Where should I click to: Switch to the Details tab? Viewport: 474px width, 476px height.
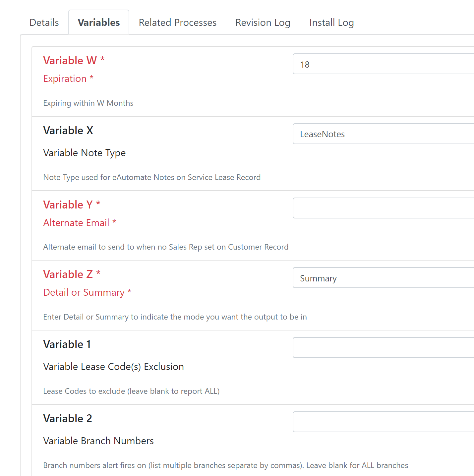click(44, 23)
